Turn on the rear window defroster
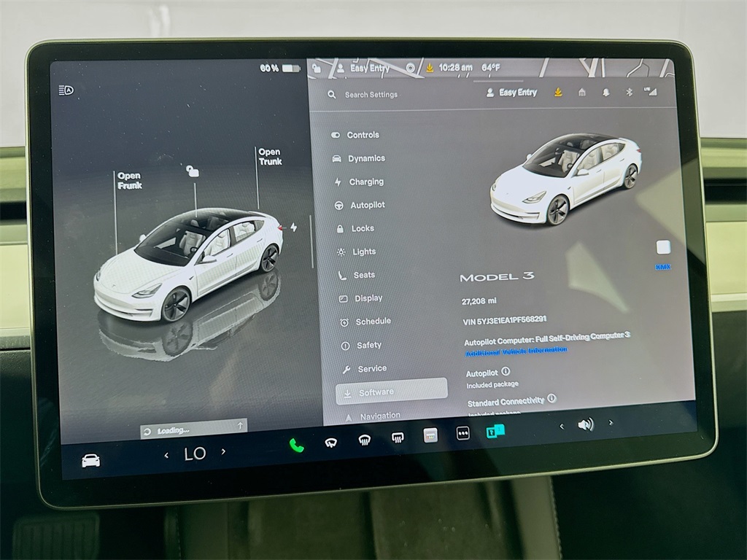Viewport: 747px width, 560px height. click(398, 437)
